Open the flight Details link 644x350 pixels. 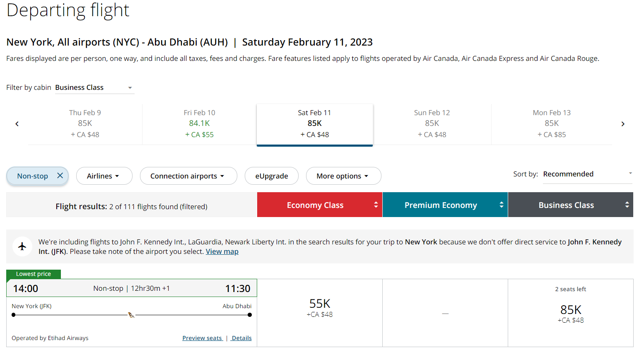(x=241, y=338)
